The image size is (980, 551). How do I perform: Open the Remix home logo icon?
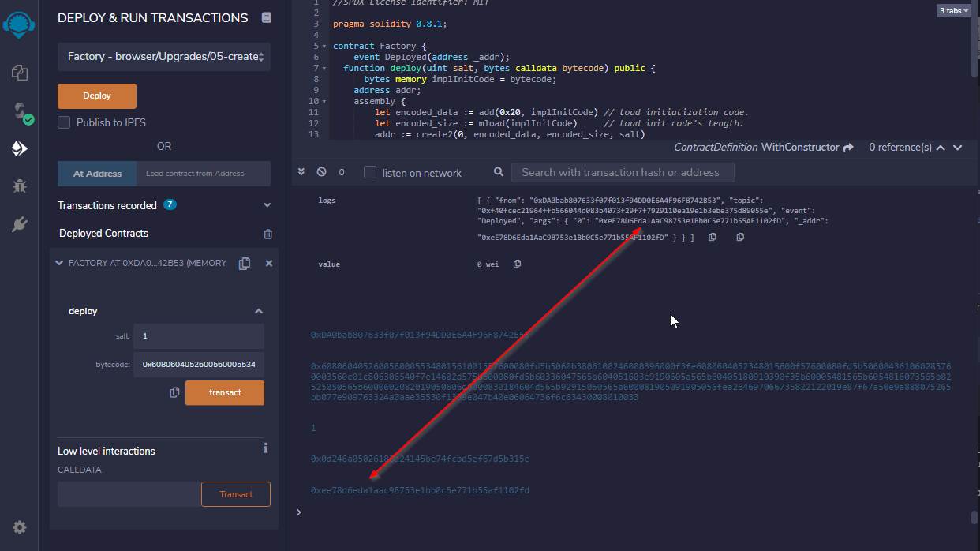tap(19, 24)
